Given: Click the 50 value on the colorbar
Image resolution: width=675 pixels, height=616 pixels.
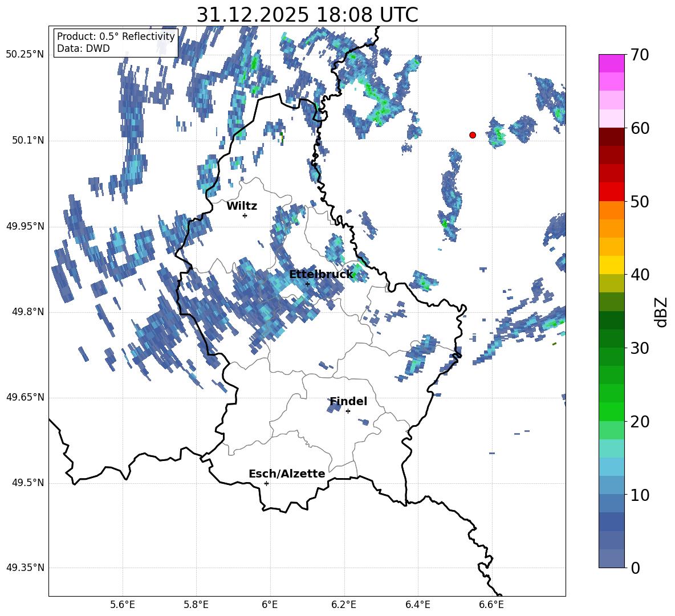Looking at the screenshot, I should [640, 201].
